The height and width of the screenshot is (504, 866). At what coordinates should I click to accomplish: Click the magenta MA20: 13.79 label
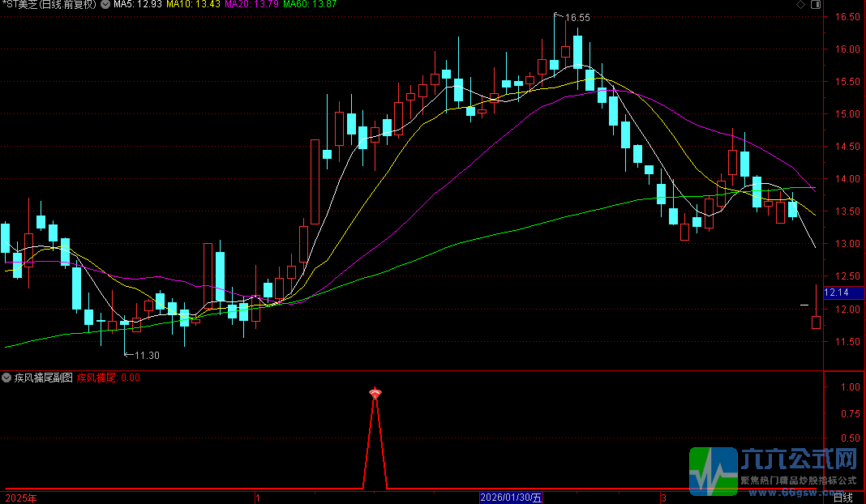tap(252, 4)
